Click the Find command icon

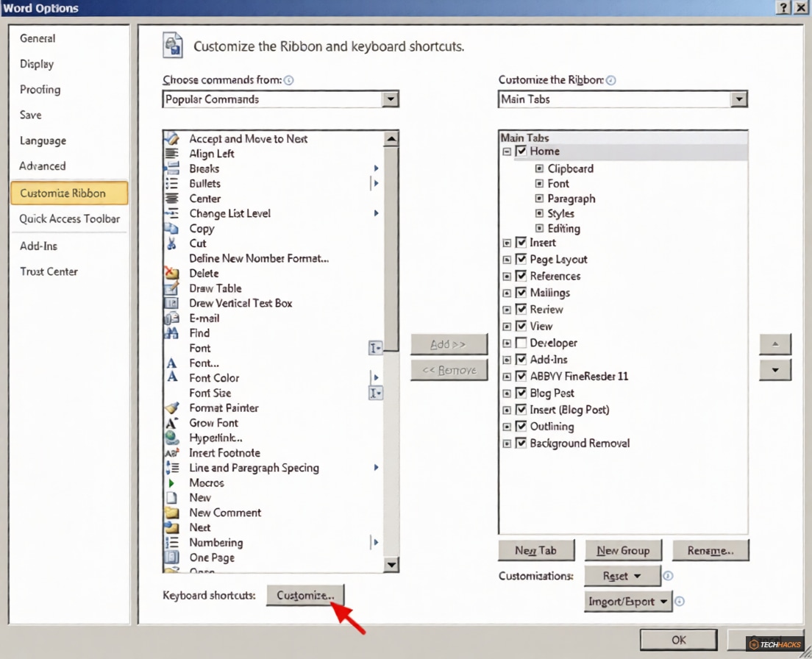point(173,332)
